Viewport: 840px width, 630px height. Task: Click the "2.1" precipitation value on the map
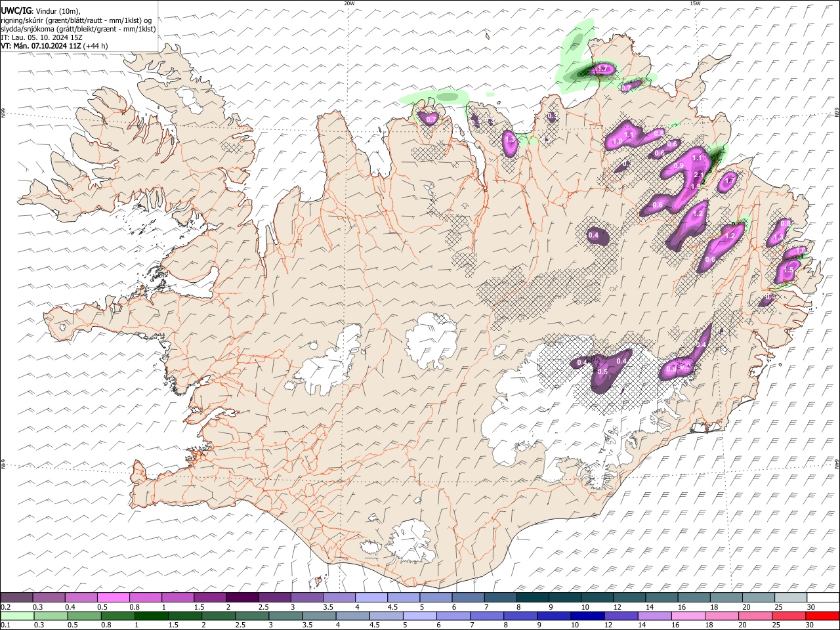pos(699,175)
